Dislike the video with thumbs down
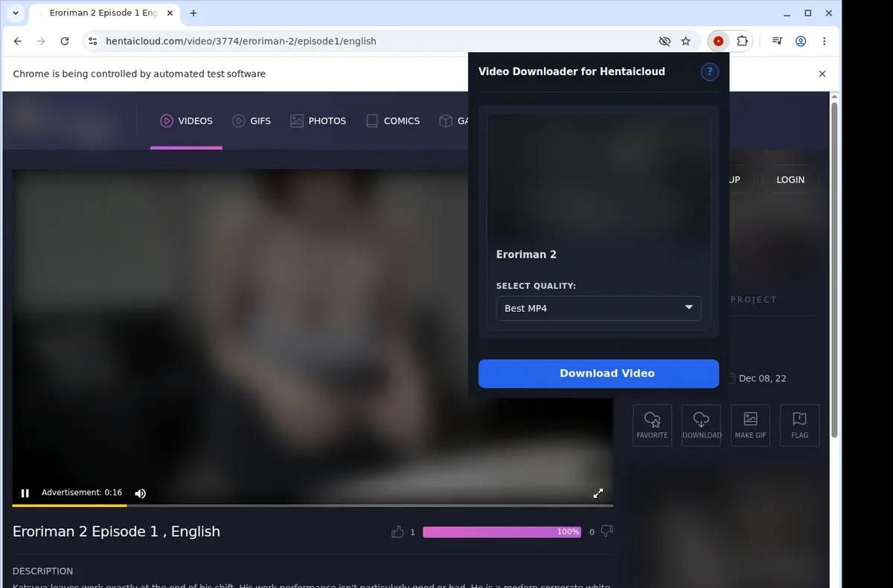This screenshot has width=893, height=588. pyautogui.click(x=606, y=531)
